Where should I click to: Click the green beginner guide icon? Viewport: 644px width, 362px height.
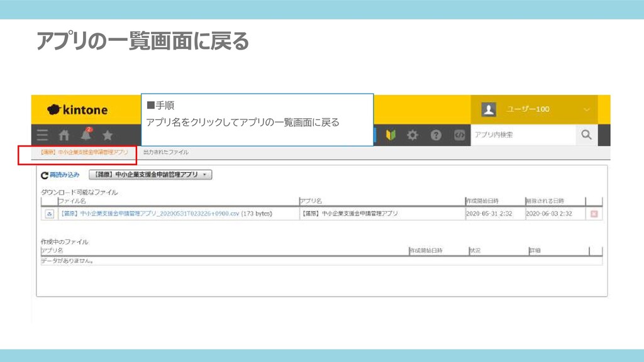(x=391, y=135)
